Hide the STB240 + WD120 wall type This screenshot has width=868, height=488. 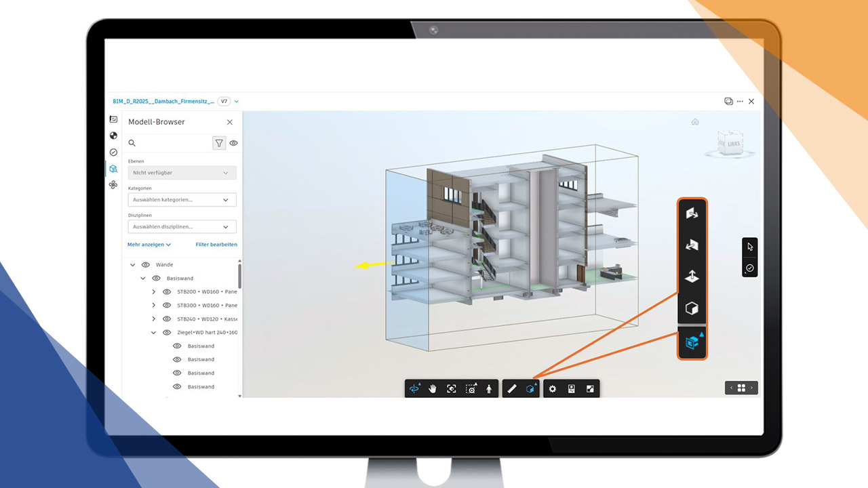coord(167,319)
